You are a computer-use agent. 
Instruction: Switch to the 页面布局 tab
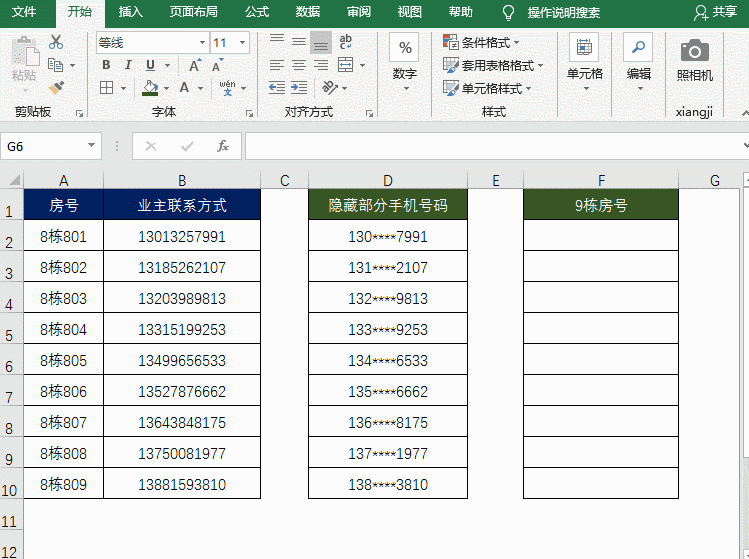193,12
